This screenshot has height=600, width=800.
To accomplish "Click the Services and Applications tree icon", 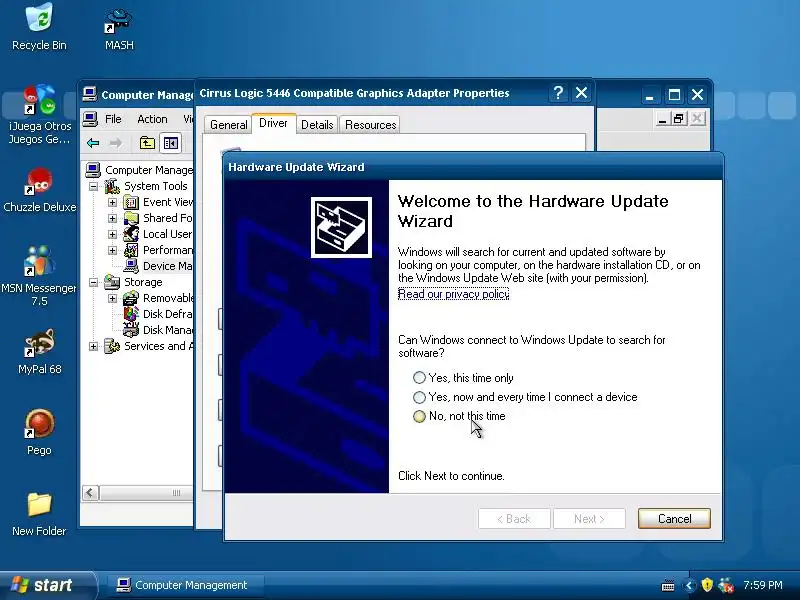I will pyautogui.click(x=112, y=346).
